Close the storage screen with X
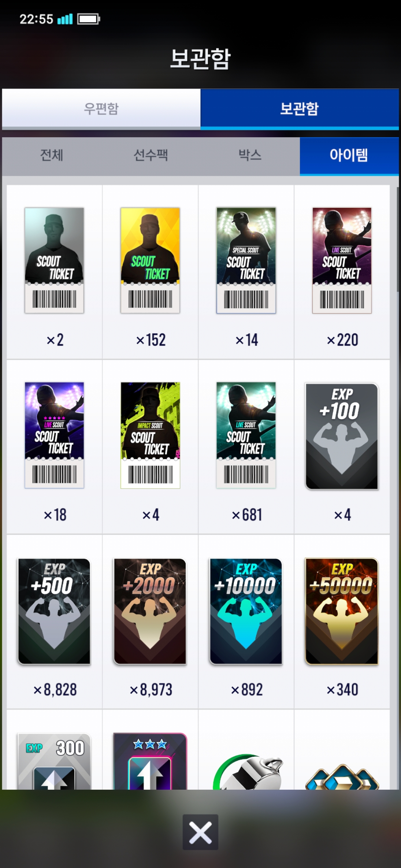 tap(200, 832)
